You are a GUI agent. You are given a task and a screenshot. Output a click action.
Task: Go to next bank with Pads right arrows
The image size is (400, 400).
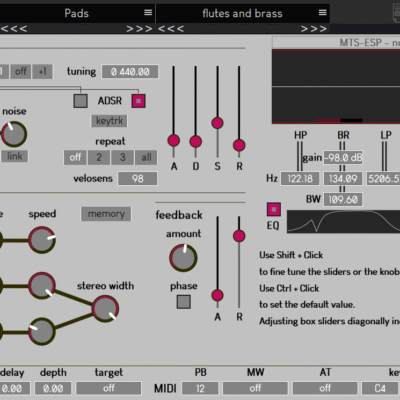click(139, 29)
